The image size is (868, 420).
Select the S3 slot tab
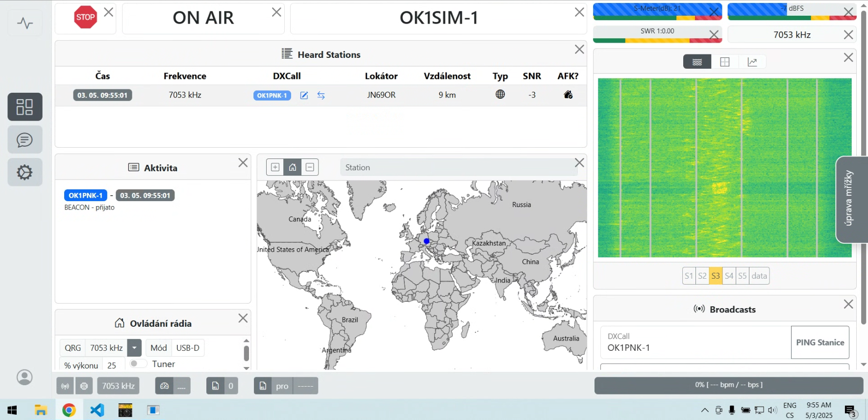pyautogui.click(x=716, y=276)
